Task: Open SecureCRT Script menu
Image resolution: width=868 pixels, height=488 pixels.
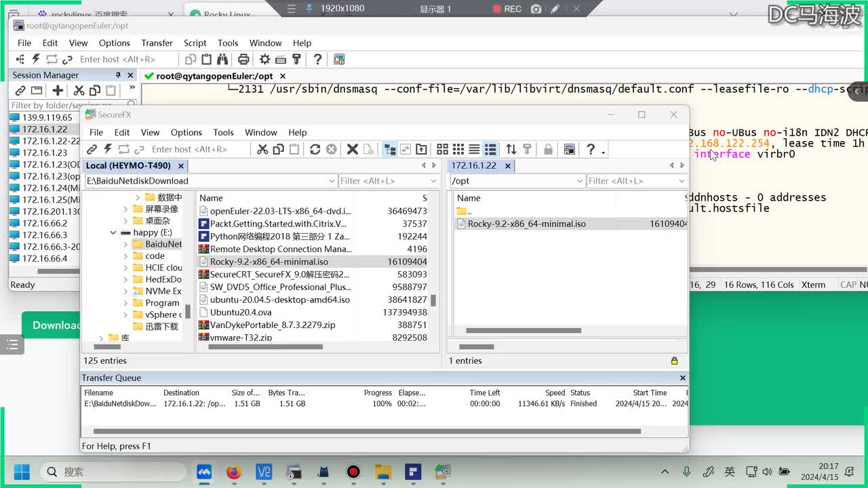Action: click(195, 43)
